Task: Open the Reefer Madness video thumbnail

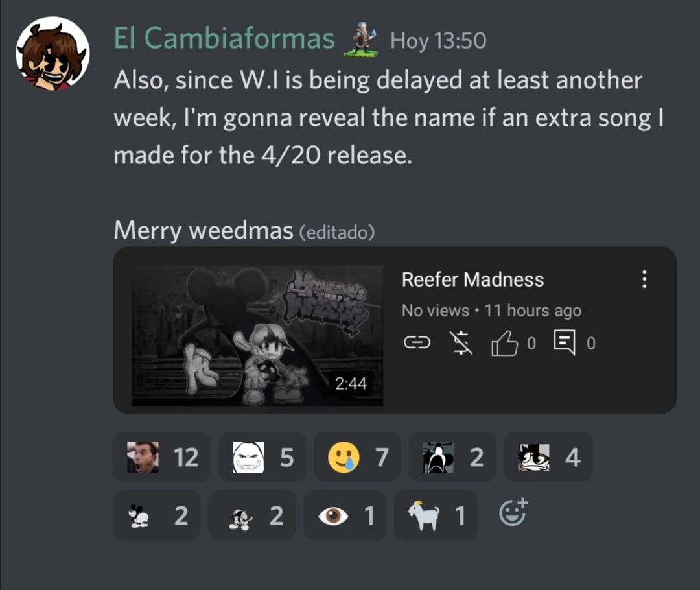Action: [x=257, y=335]
